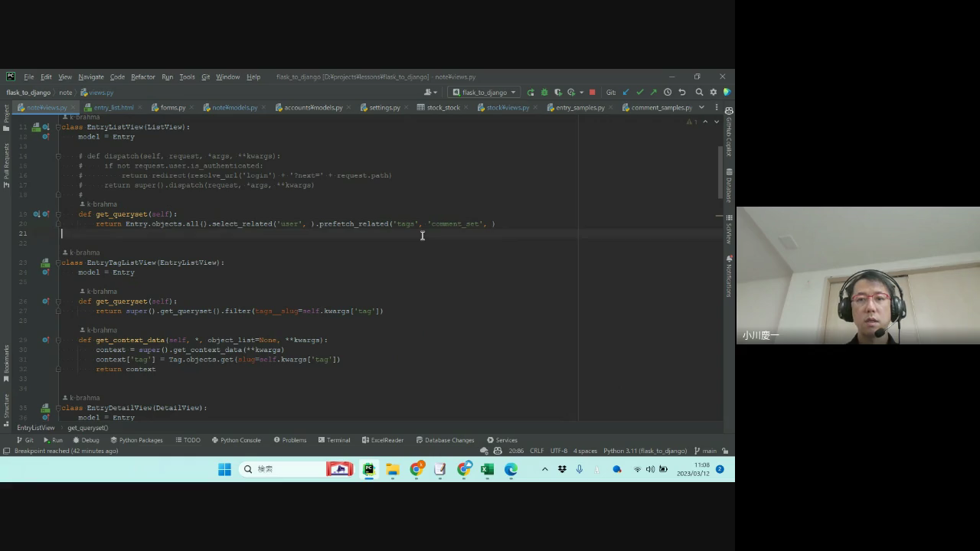The height and width of the screenshot is (551, 980).
Task: Open the flask_to_django run configuration dropdown
Action: (485, 93)
